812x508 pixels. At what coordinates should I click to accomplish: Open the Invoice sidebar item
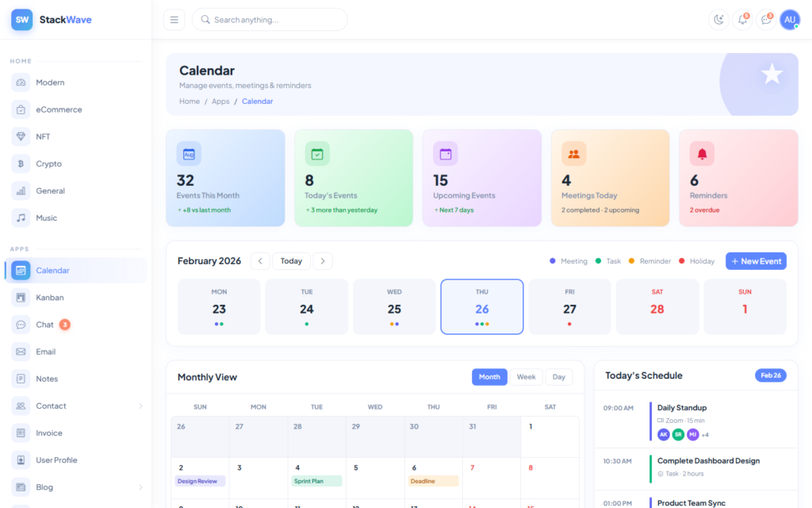(76, 433)
